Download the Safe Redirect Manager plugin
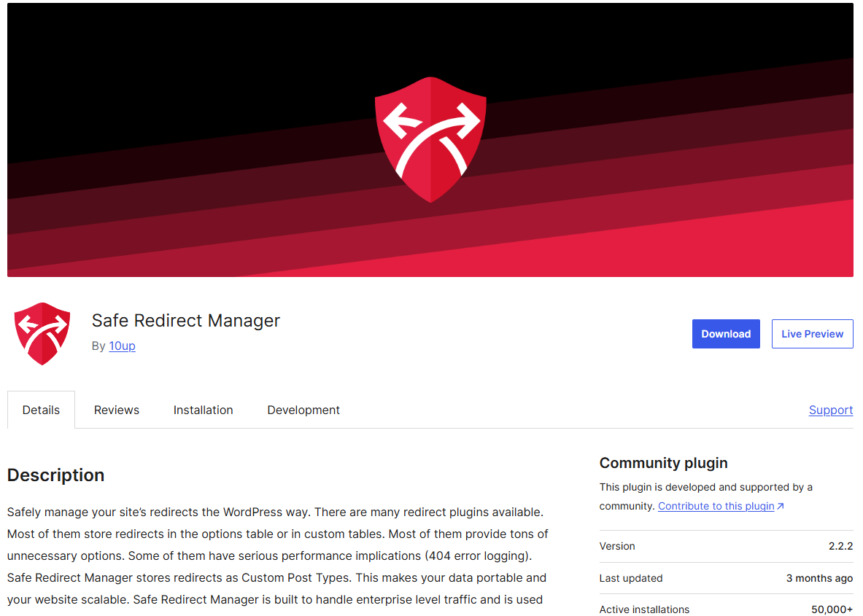863x616 pixels. click(x=725, y=334)
